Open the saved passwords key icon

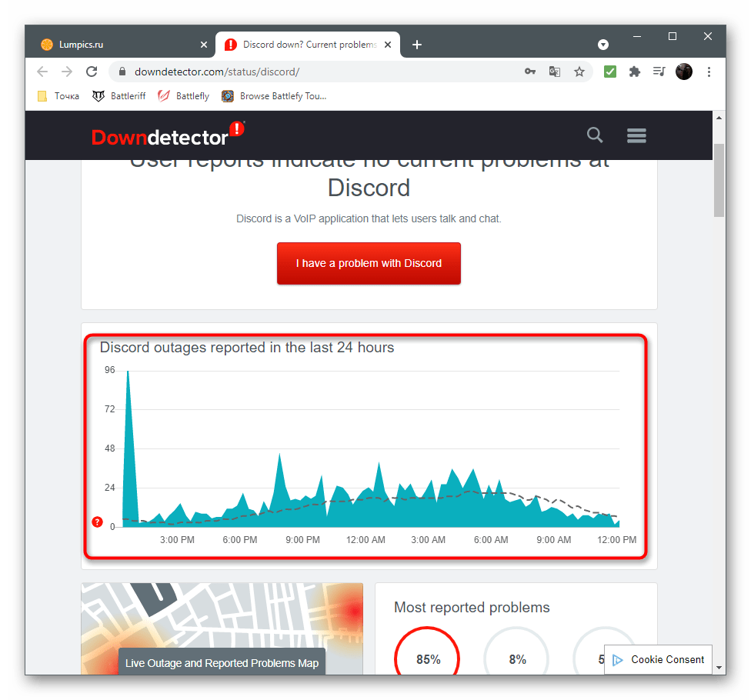(529, 72)
